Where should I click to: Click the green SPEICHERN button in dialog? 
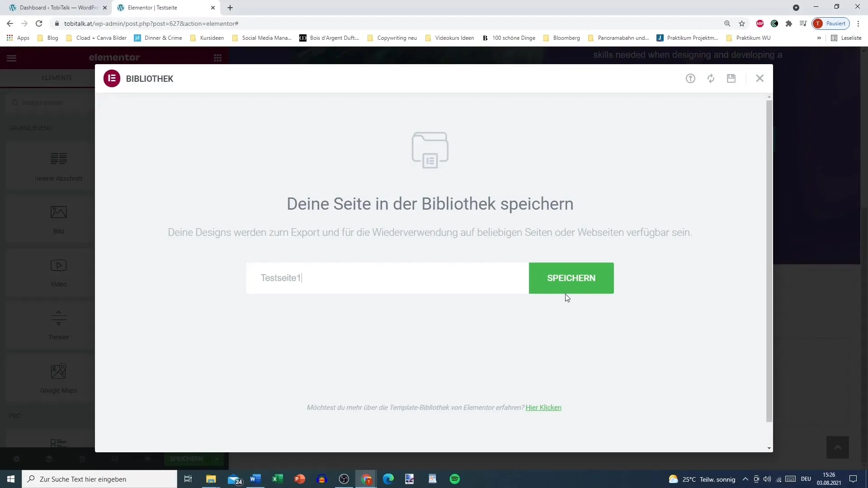pos(571,278)
